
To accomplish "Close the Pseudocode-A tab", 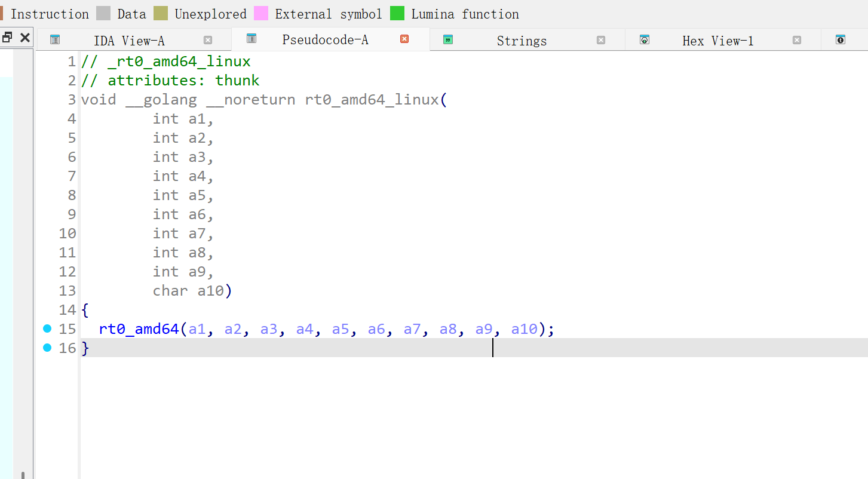I will 404,39.
